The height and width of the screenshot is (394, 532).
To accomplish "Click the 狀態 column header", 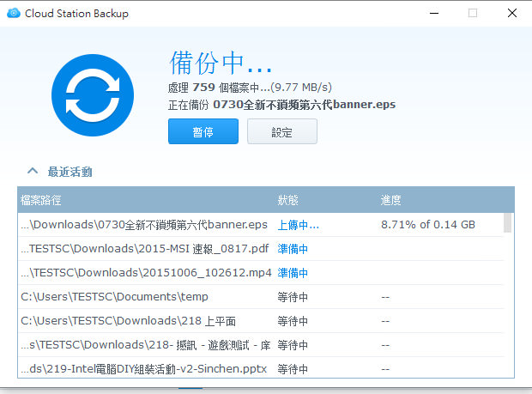I will coord(287,200).
